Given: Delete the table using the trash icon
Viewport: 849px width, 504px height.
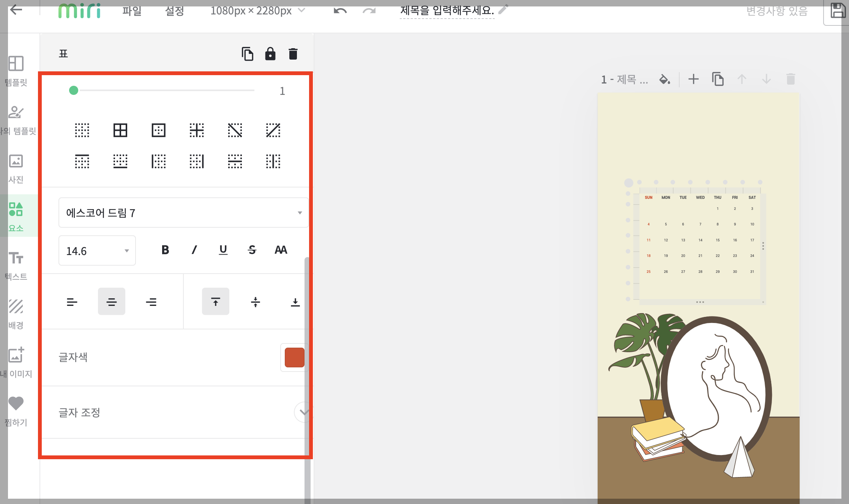Looking at the screenshot, I should [293, 54].
